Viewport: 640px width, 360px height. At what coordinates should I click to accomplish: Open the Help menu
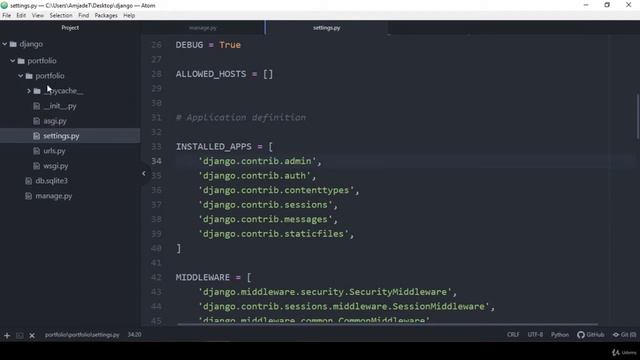click(x=129, y=16)
